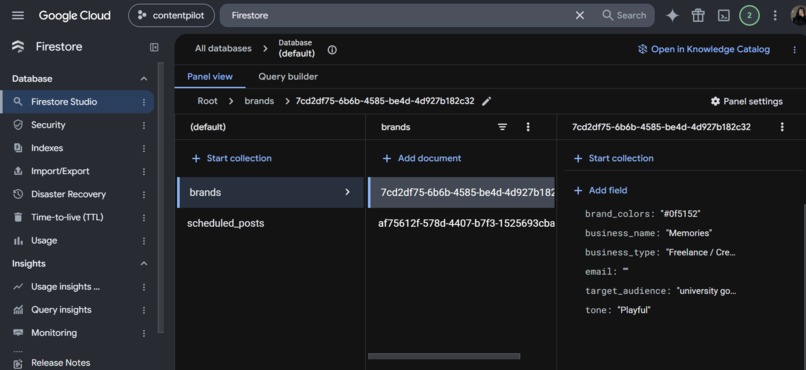Viewport: 806px width, 370px height.
Task: Open the main navigation hamburger menu
Action: pyautogui.click(x=18, y=15)
